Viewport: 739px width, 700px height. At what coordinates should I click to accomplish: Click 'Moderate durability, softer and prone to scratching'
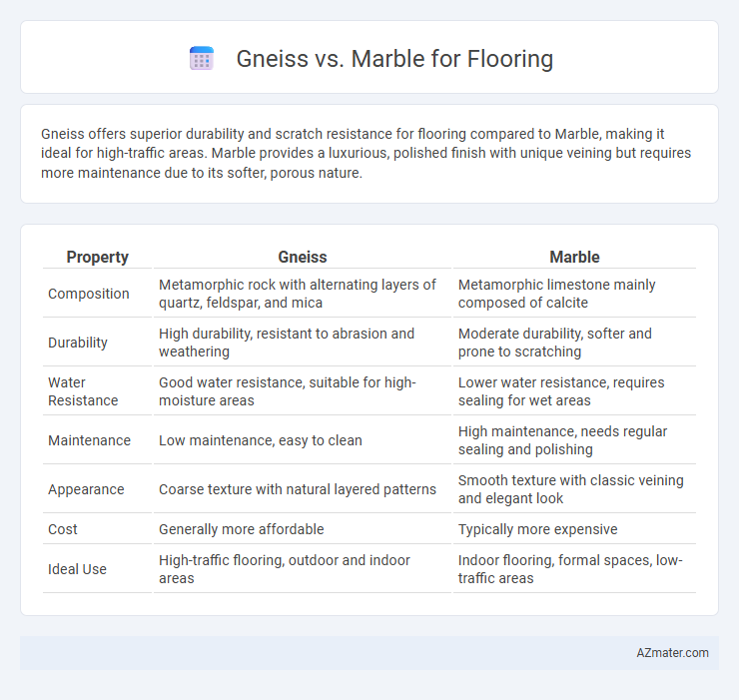[x=554, y=343]
